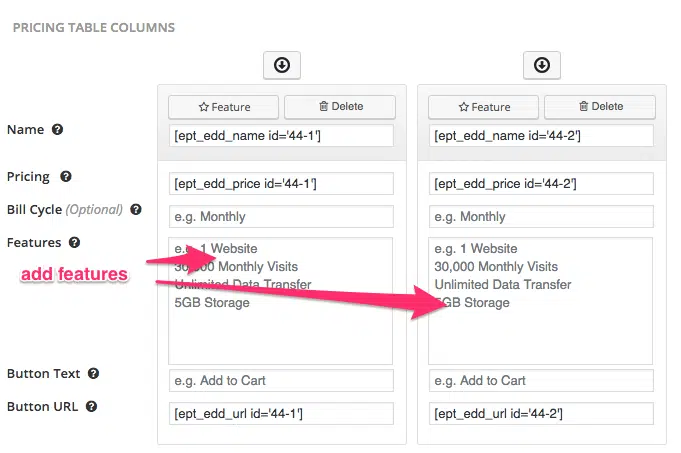Click price field with ept_edd_price id='44-2'
This screenshot has width=681, height=453.
tap(541, 183)
